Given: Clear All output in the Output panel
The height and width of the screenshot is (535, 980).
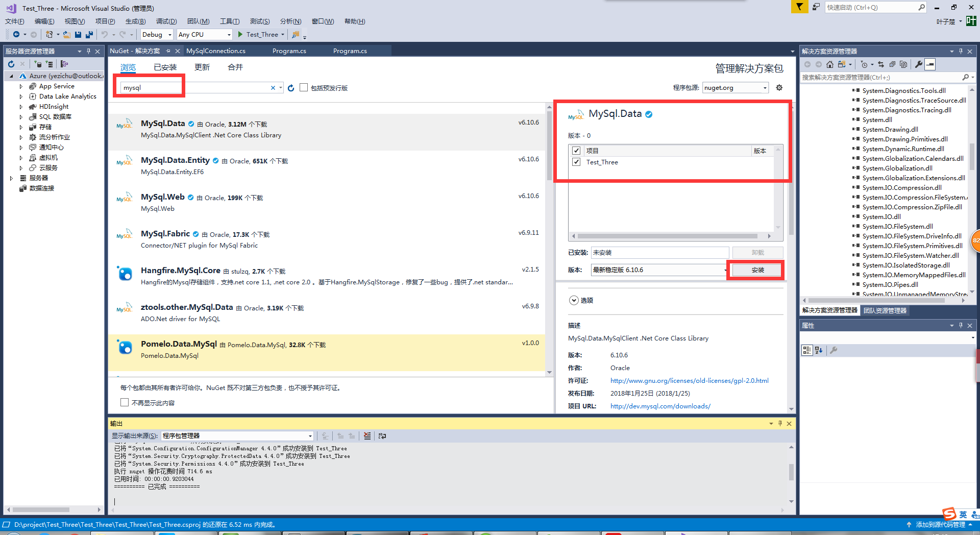Looking at the screenshot, I should (x=367, y=436).
